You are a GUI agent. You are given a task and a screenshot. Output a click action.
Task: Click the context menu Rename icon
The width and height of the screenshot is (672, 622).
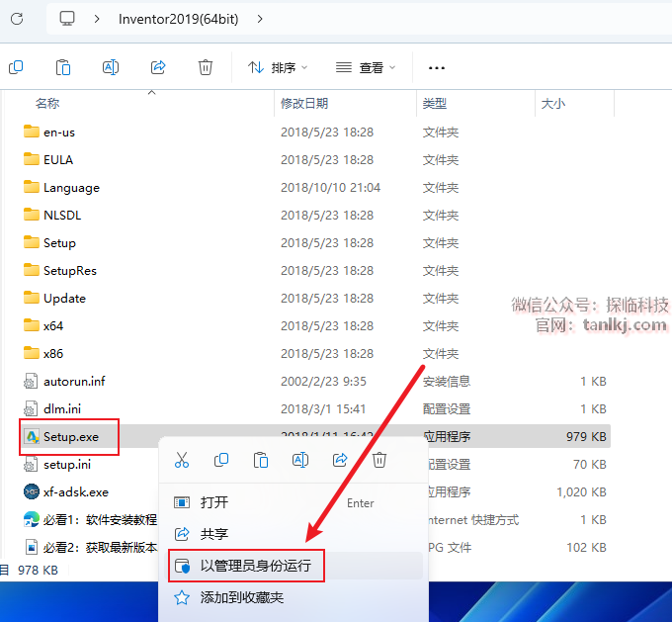coord(300,460)
